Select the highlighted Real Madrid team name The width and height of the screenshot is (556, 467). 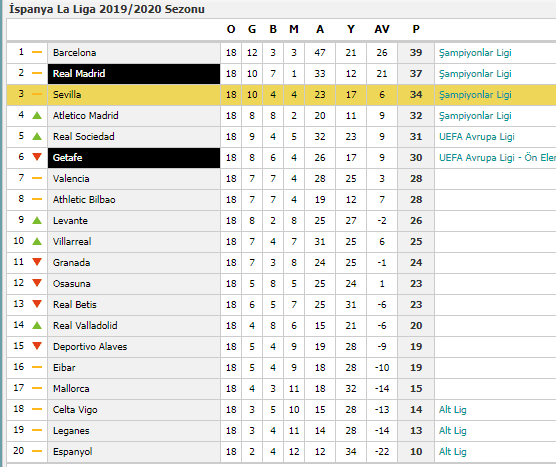coord(134,74)
